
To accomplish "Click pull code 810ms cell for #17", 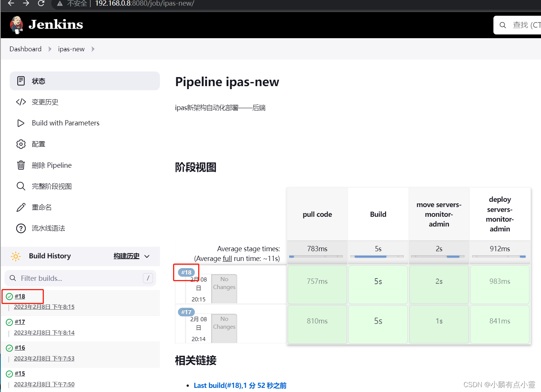I will (317, 324).
